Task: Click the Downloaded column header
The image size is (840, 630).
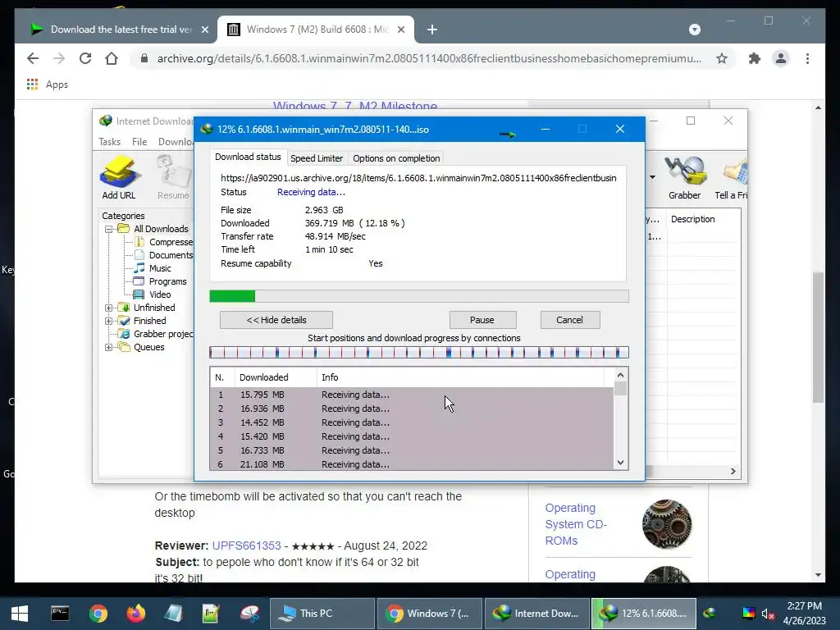Action: pos(276,377)
